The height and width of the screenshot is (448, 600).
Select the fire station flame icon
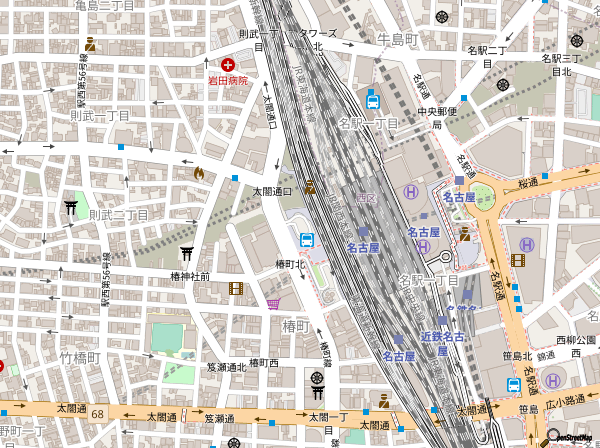tap(198, 173)
